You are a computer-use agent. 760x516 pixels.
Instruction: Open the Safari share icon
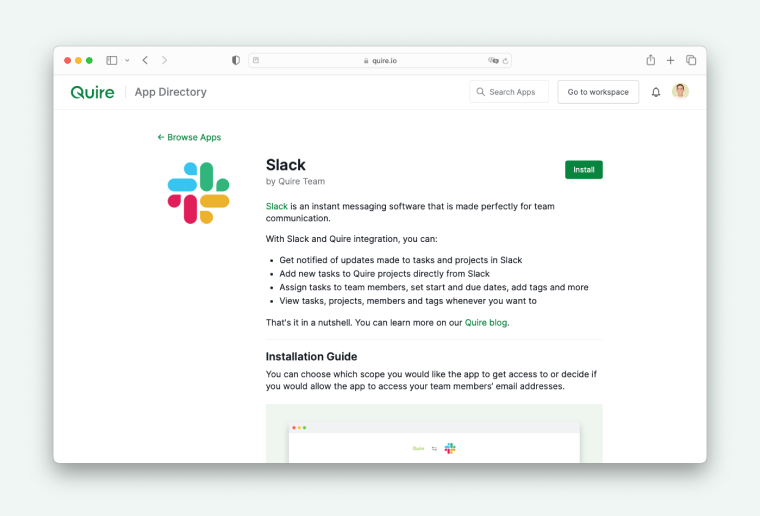[x=650, y=60]
